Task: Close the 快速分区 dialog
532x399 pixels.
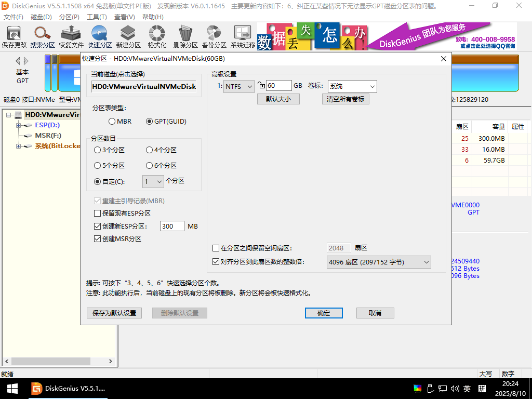Action: [443, 59]
